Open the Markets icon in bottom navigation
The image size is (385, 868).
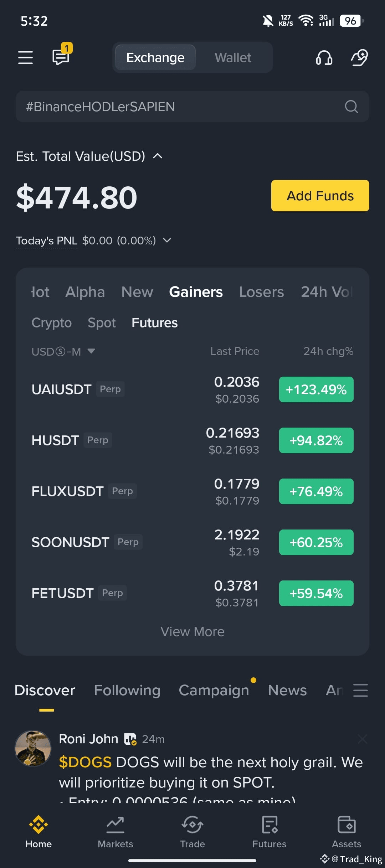click(x=115, y=825)
